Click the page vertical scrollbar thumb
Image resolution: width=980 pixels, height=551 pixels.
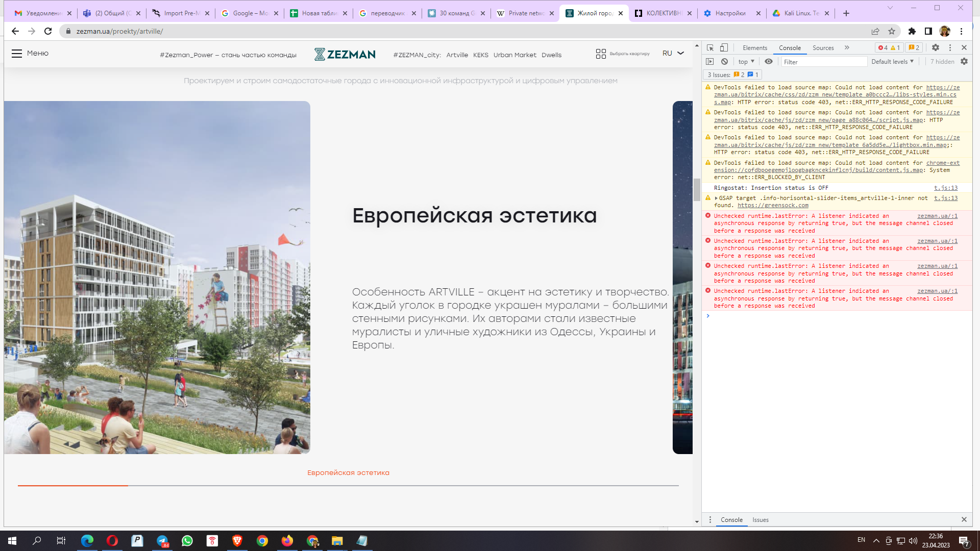point(697,190)
